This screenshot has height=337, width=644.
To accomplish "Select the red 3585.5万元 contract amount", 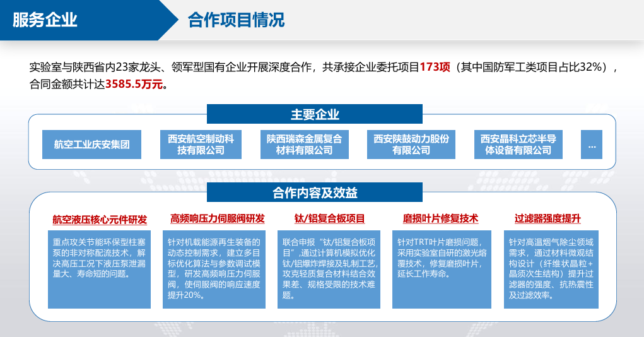I will [x=134, y=84].
